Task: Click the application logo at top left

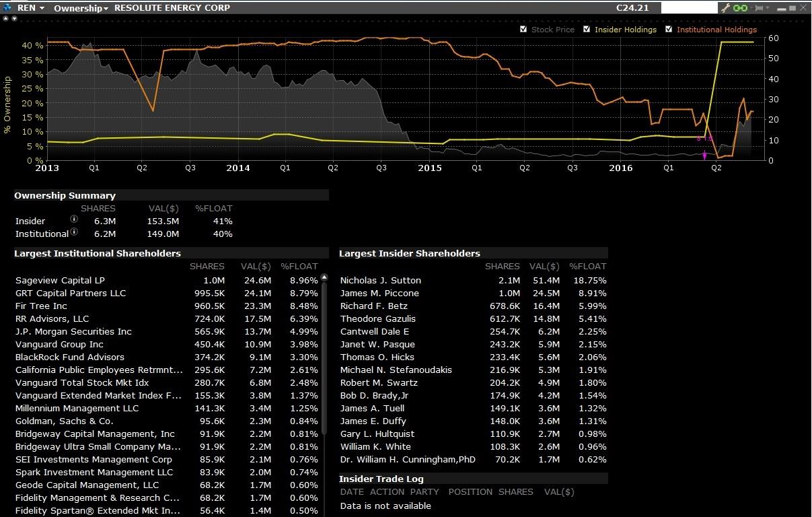Action: [7, 7]
